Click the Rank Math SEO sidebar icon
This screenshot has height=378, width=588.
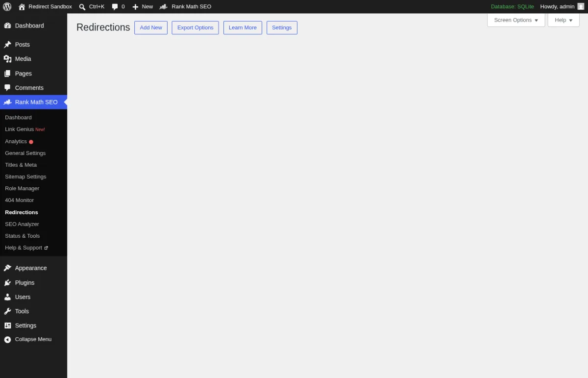pyautogui.click(x=7, y=102)
